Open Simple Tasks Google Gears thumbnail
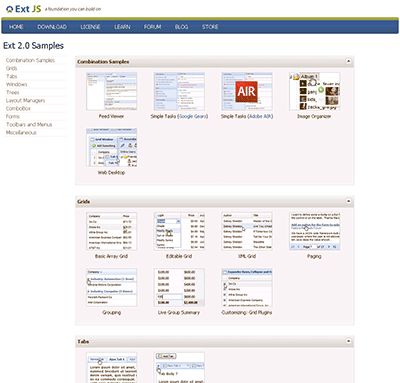Viewport: 400px width, 383px height. point(179,91)
